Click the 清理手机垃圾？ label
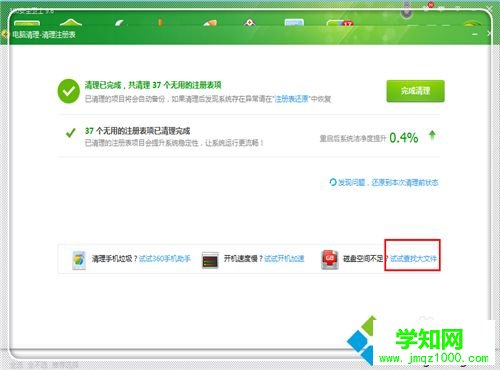This screenshot has width=500, height=370. coord(115,258)
